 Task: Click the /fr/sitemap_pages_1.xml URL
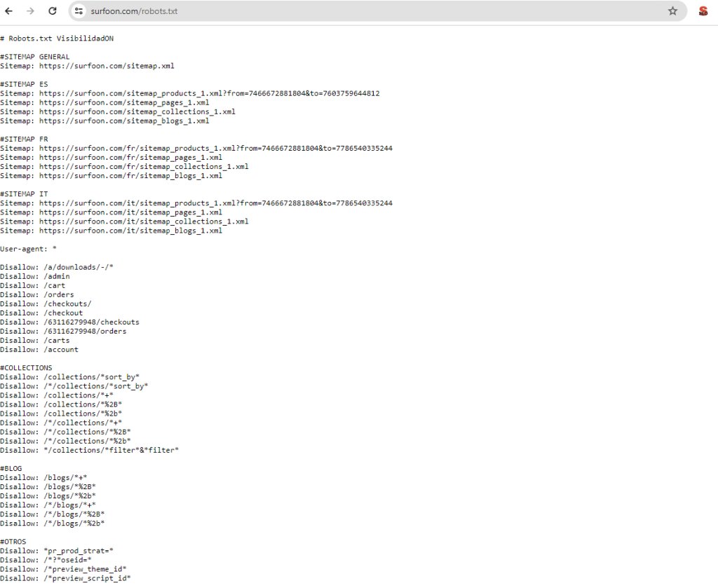pos(130,158)
